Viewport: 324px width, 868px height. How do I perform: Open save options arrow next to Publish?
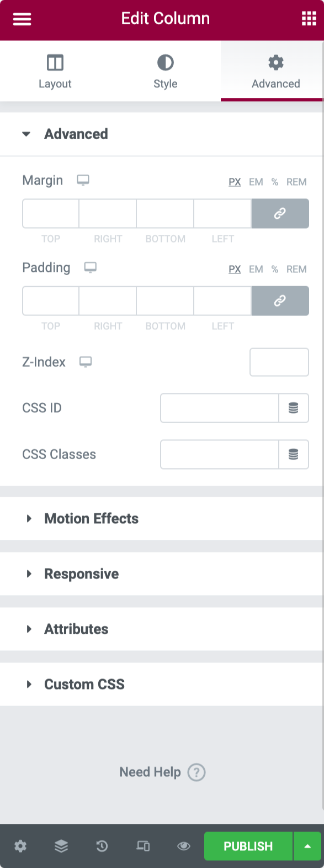click(x=308, y=846)
